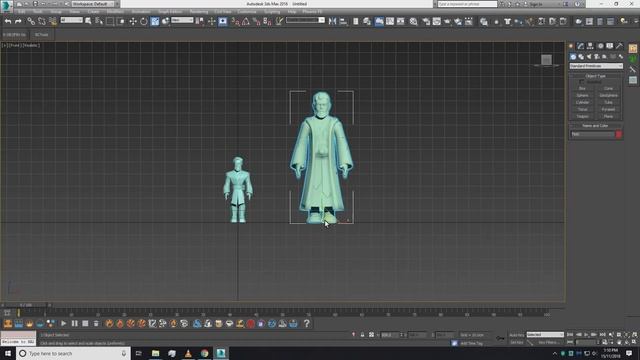Image resolution: width=640 pixels, height=360 pixels.
Task: Enable the AutoGrid checkbox
Action: pyautogui.click(x=582, y=82)
